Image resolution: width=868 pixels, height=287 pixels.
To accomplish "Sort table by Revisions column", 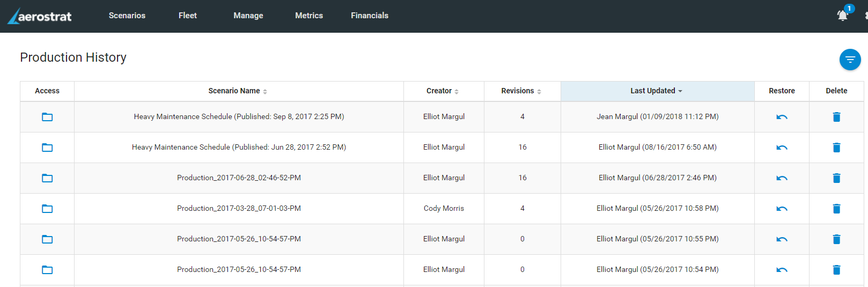I will coord(521,91).
